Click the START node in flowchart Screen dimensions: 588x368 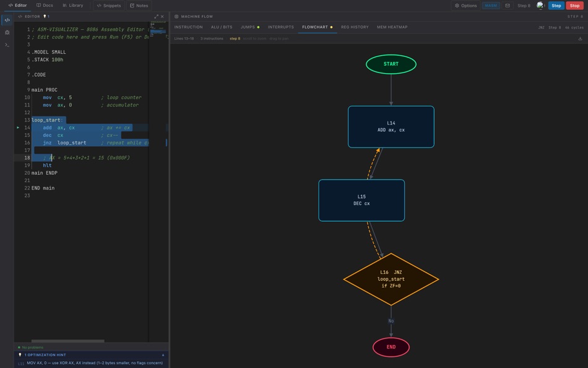391,64
